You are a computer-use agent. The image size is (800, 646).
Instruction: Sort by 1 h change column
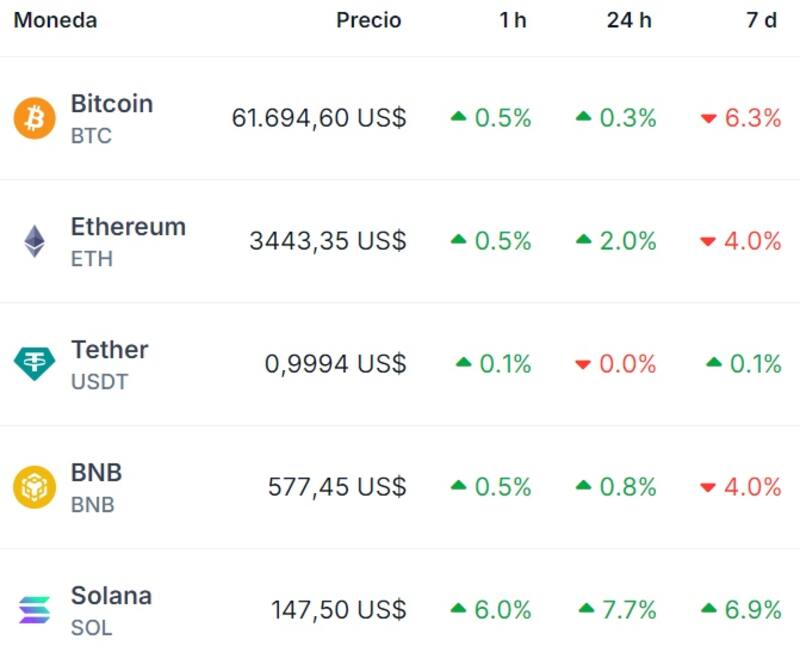pos(513,21)
